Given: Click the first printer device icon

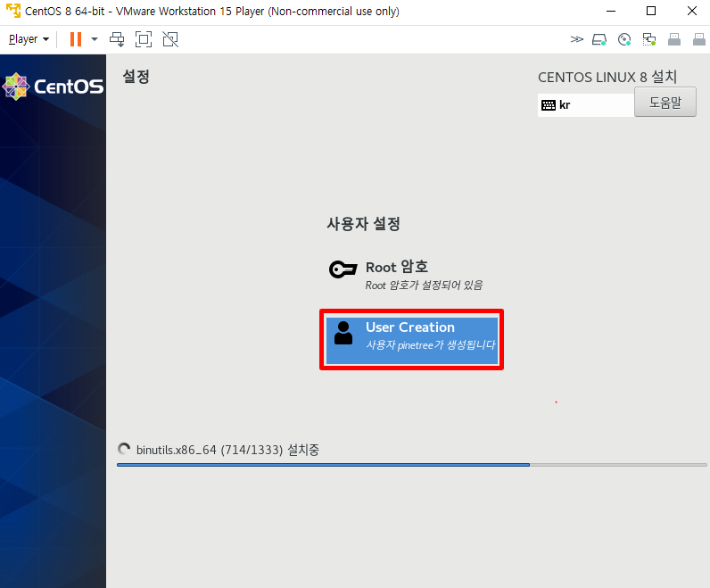Looking at the screenshot, I should (674, 40).
